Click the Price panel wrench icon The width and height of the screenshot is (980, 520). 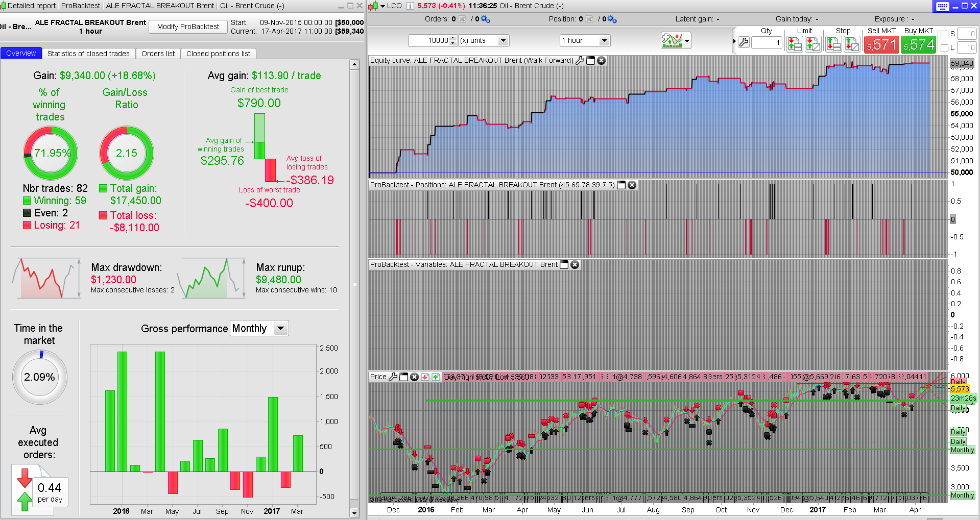pos(393,377)
